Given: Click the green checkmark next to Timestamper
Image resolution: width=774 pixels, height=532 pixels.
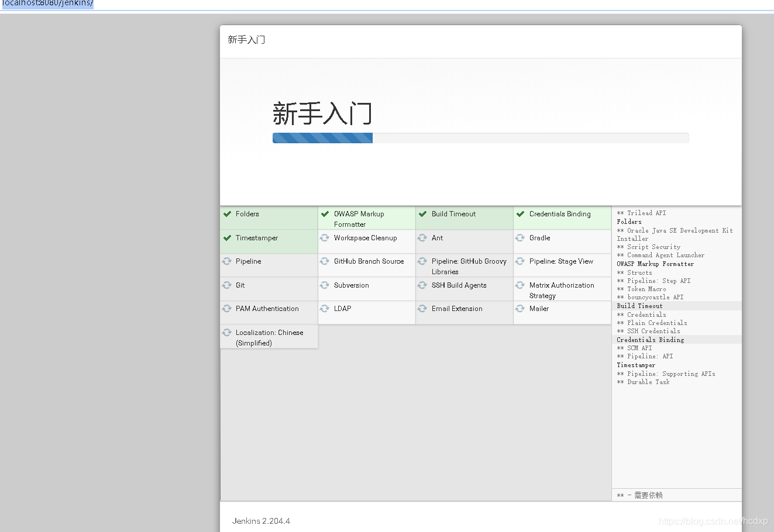Looking at the screenshot, I should pos(227,238).
